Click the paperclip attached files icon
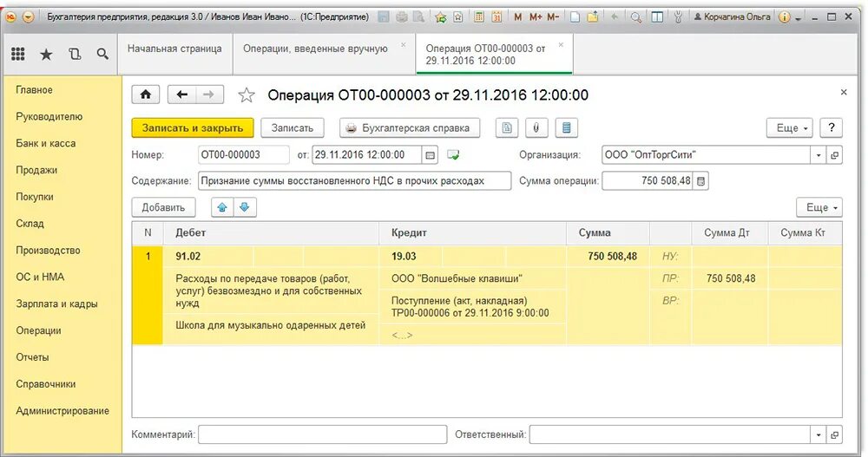This screenshot has height=457, width=868. click(536, 127)
